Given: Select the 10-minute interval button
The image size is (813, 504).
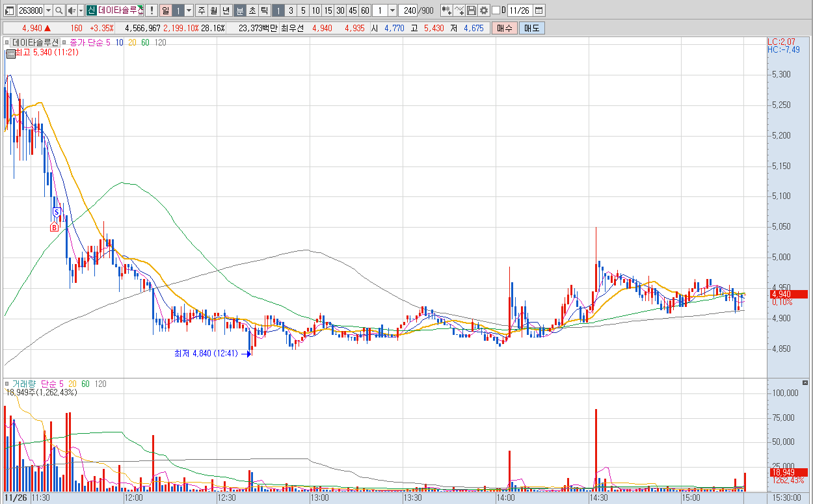Looking at the screenshot, I should pos(315,10).
